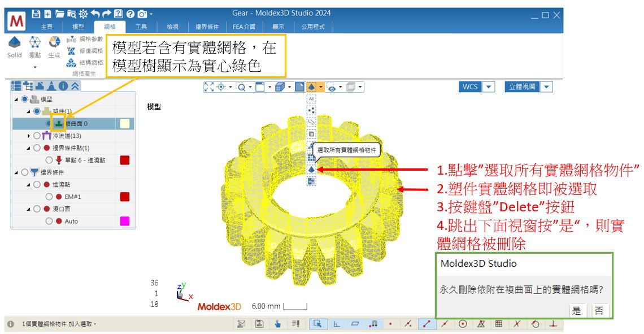Open the 立體視圖 view dropdown
The image size is (644, 334).
pyautogui.click(x=546, y=86)
